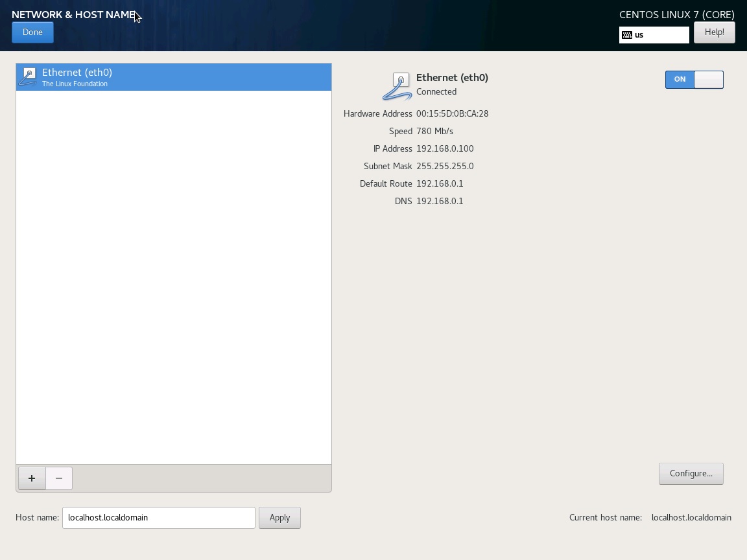The height and width of the screenshot is (560, 747).
Task: Click the speed value 780 Mb/s
Action: [x=434, y=132]
